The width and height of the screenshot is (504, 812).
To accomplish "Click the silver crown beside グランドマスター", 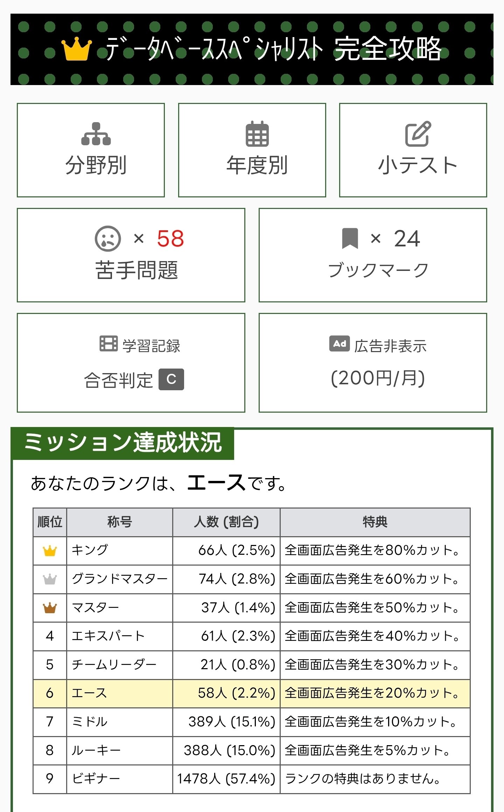I will click(49, 579).
